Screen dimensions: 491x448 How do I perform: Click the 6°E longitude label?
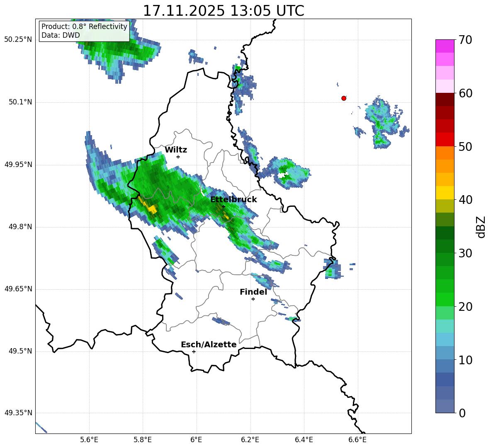coord(196,440)
